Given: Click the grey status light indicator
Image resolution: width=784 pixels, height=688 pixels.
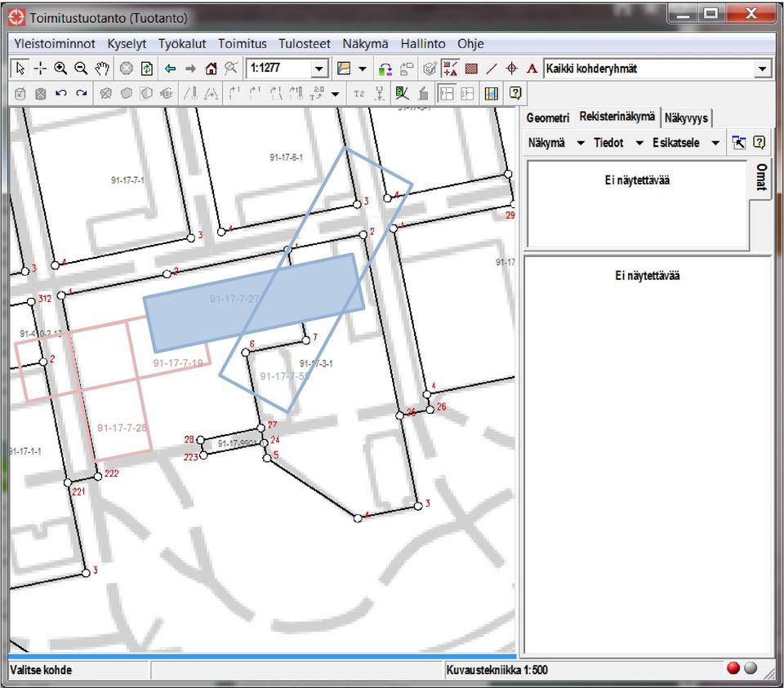Looking at the screenshot, I should (x=751, y=668).
